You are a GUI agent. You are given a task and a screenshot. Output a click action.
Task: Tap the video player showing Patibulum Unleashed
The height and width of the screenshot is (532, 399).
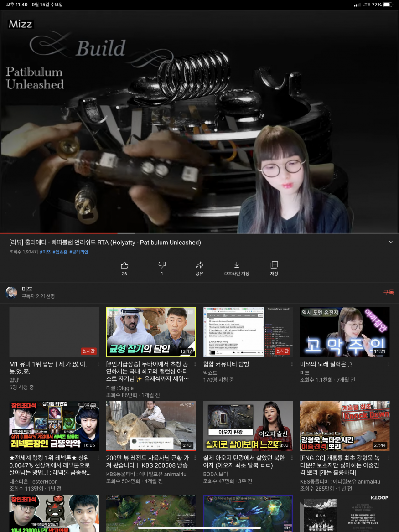tap(200, 121)
